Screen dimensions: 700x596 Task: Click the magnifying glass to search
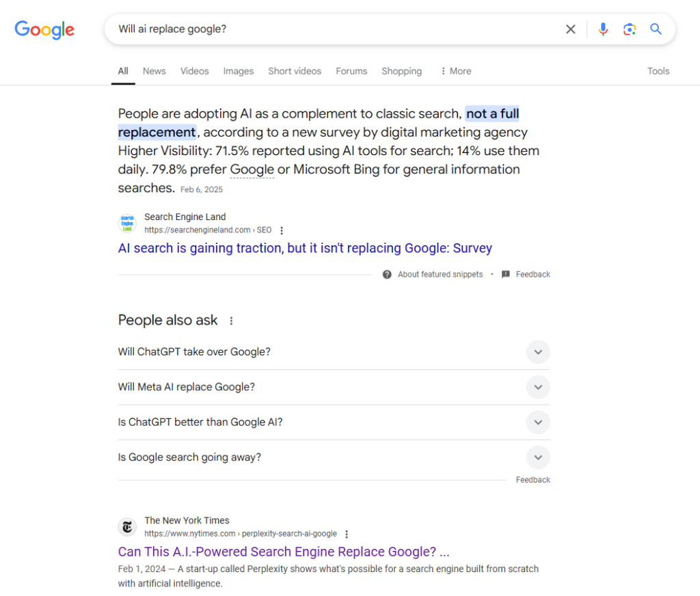656,29
